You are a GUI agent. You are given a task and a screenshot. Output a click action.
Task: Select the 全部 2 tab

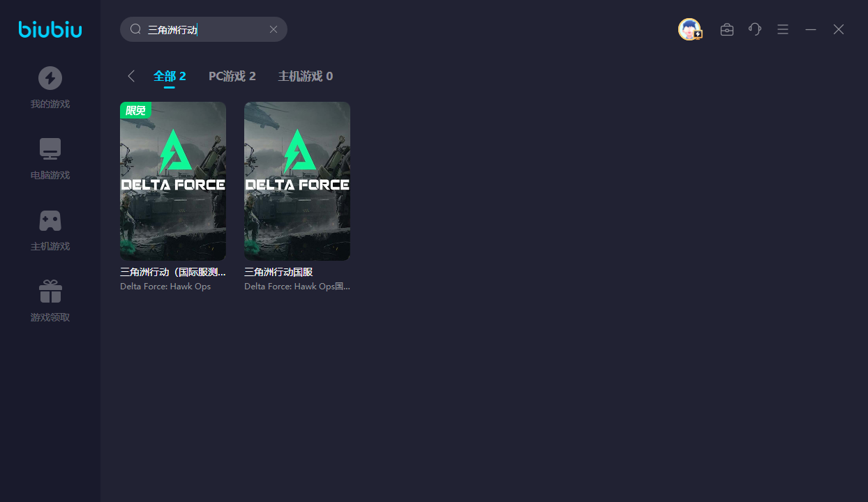pyautogui.click(x=170, y=76)
